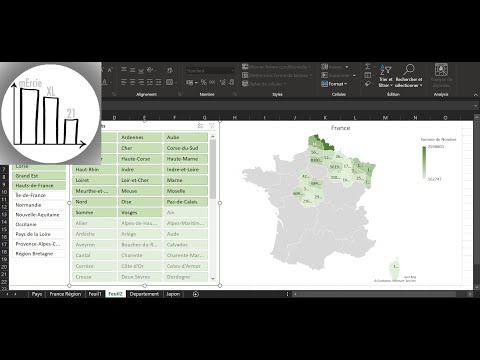Viewport: 480px width, 360px height.
Task: Align text left in the ribbon
Action: (124, 82)
